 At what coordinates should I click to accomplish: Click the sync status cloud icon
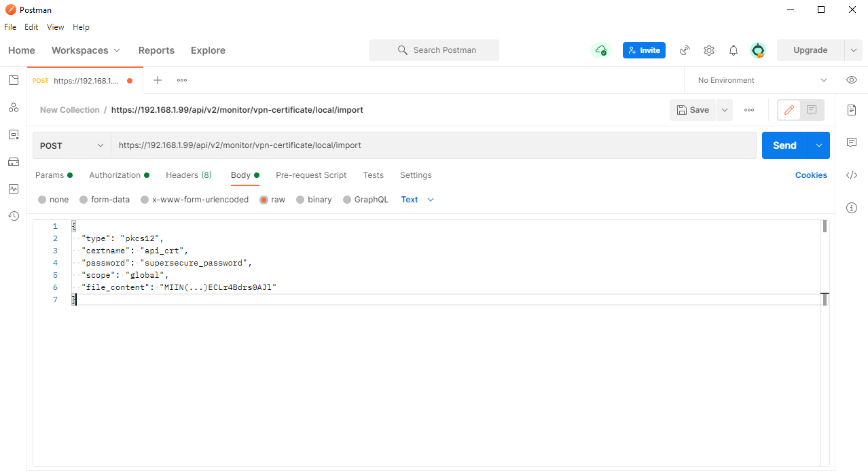tap(600, 50)
